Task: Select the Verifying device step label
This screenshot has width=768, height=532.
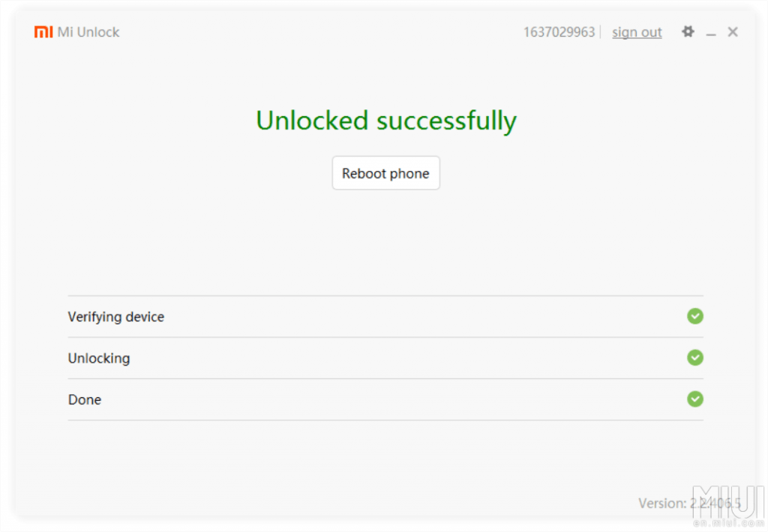Action: pos(116,317)
